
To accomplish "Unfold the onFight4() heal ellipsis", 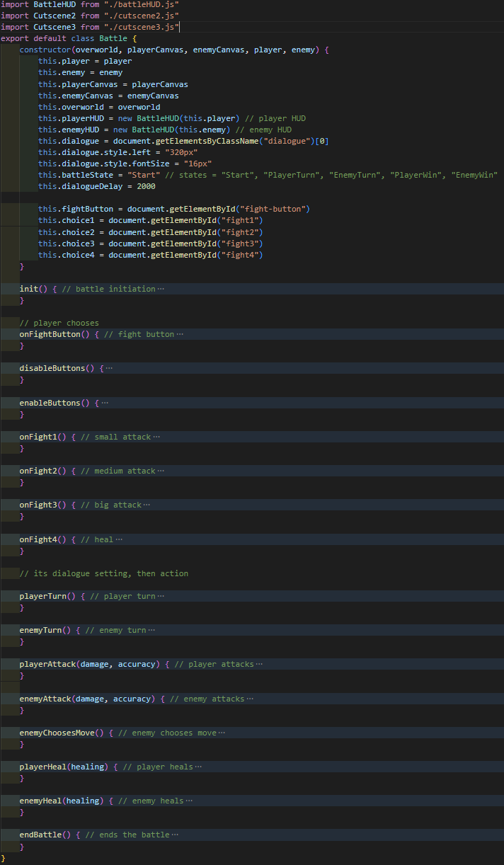I will 119,539.
